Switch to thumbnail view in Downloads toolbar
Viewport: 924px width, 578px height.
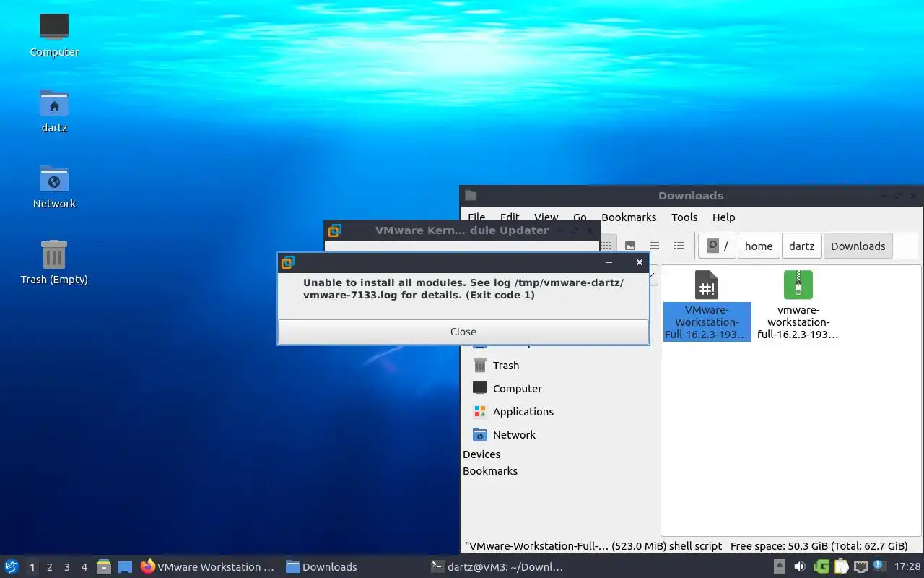pyautogui.click(x=630, y=246)
